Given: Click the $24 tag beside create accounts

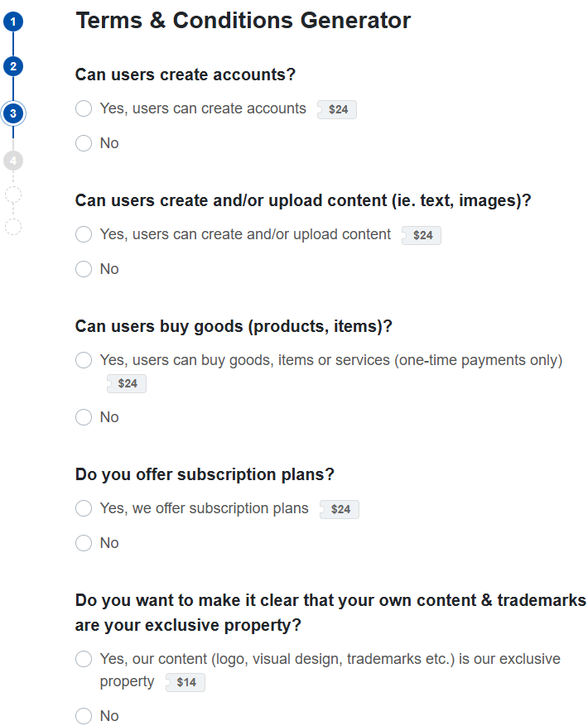Looking at the screenshot, I should click(x=338, y=110).
